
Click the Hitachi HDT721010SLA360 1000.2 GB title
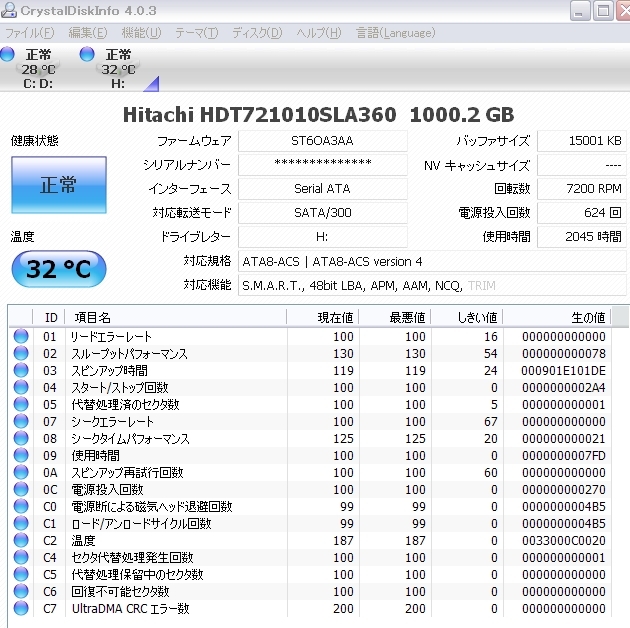point(318,115)
